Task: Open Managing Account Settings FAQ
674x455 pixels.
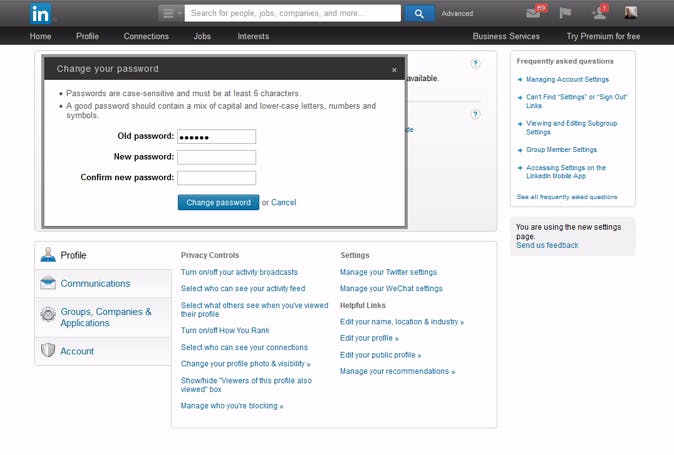Action: (x=567, y=79)
